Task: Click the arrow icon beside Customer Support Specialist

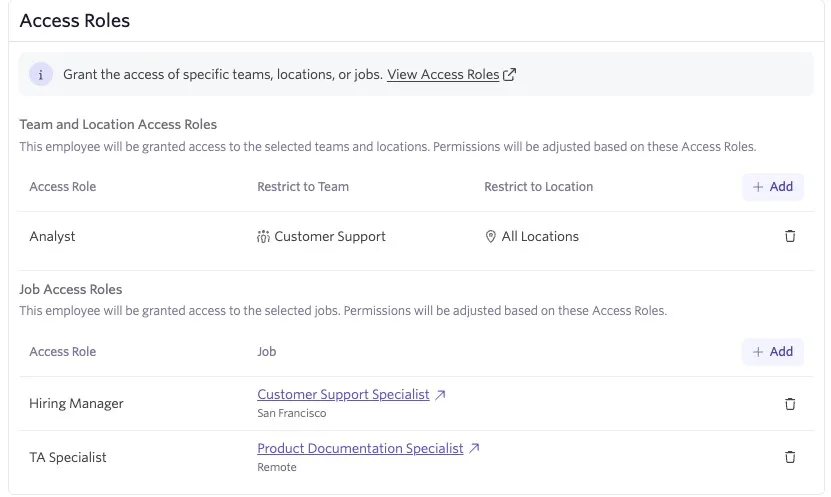Action: [440, 395]
